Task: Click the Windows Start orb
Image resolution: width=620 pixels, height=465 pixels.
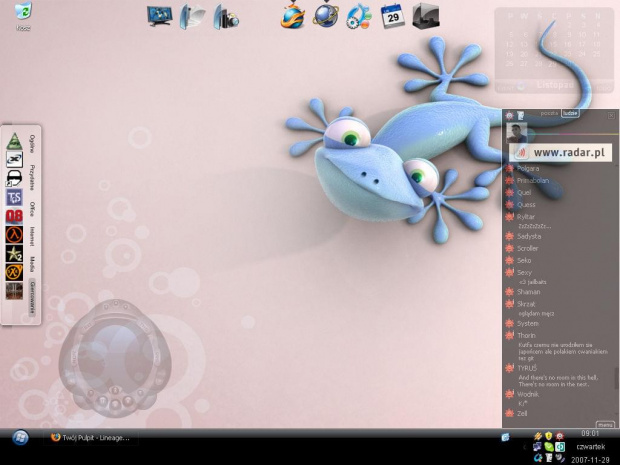Action: (x=20, y=438)
